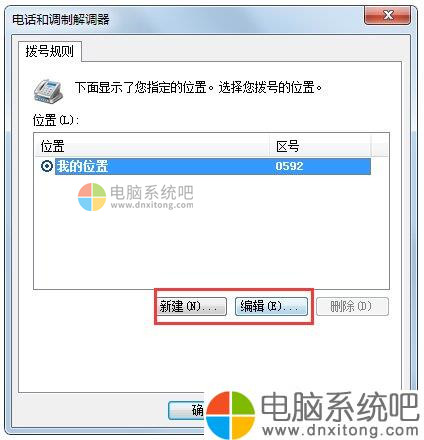The image size is (424, 440).
Task: Click the small colorful watermark logo in list
Action: 92,197
